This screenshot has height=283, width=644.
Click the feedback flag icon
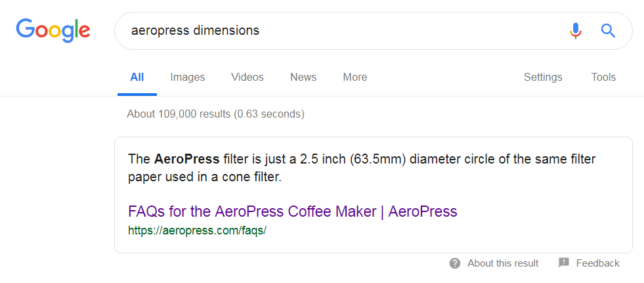click(x=564, y=263)
